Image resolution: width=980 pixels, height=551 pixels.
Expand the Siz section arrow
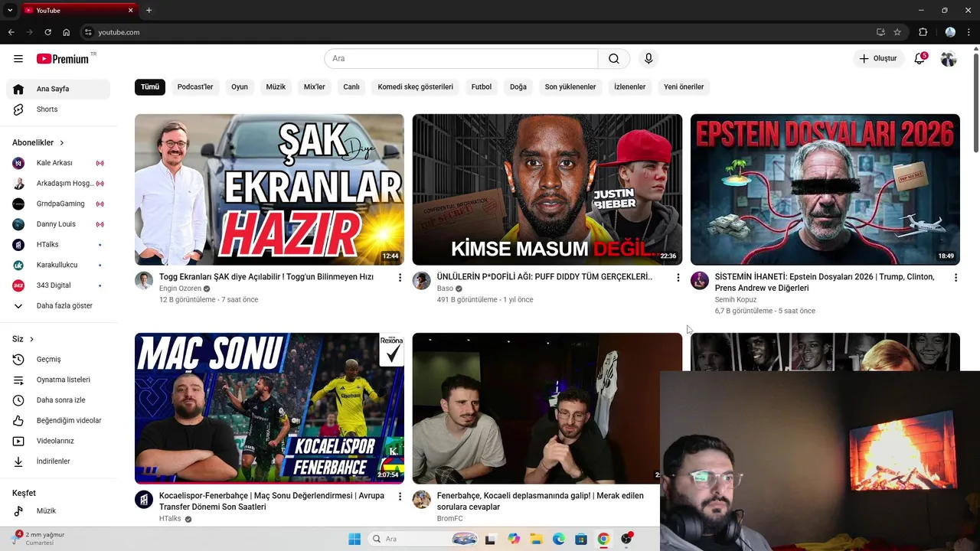31,339
